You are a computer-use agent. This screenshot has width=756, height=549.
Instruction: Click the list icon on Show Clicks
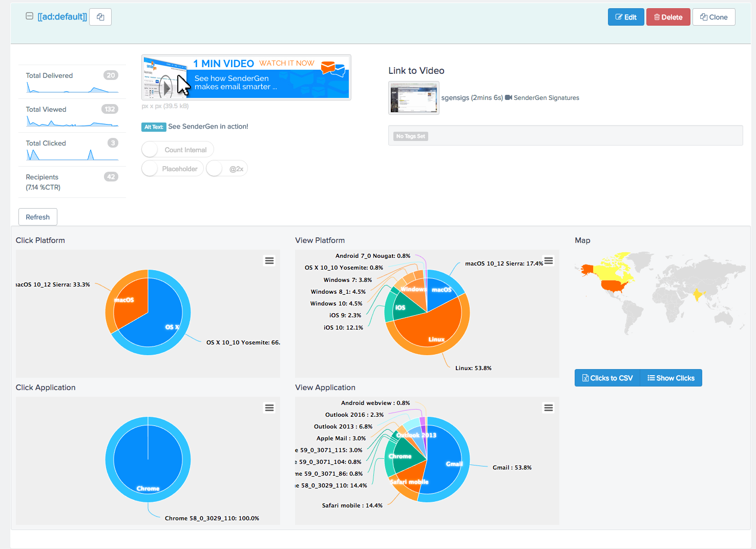650,378
